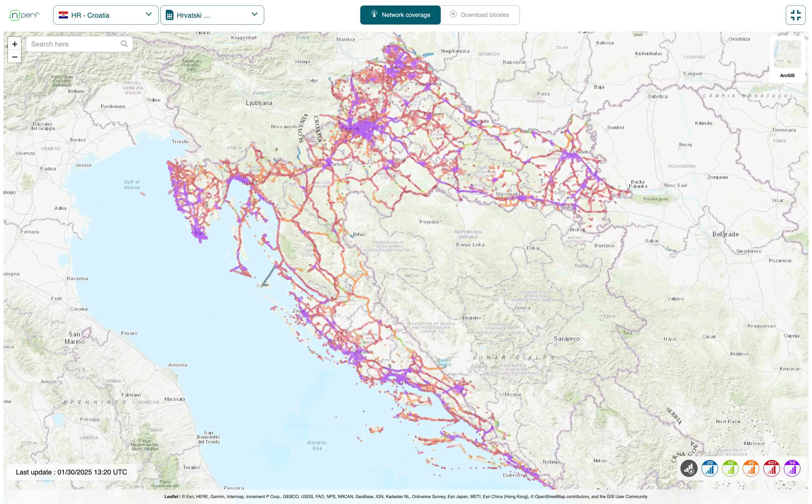Click the nPerf logo
The width and height of the screenshot is (812, 504).
click(24, 15)
